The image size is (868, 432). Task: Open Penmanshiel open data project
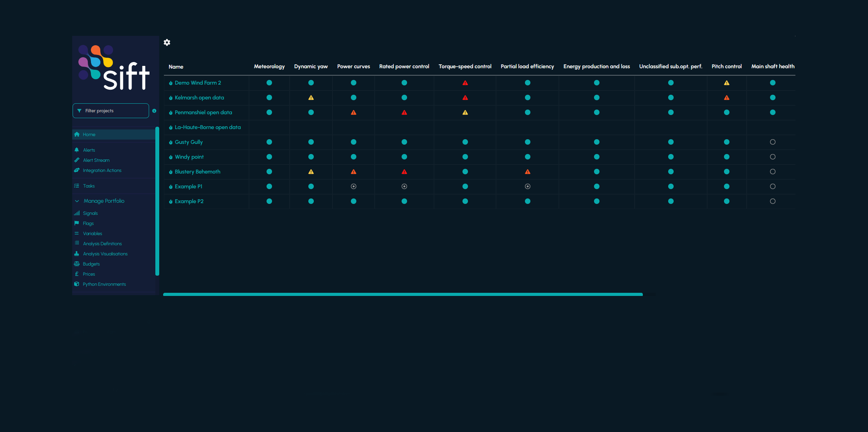click(x=203, y=113)
